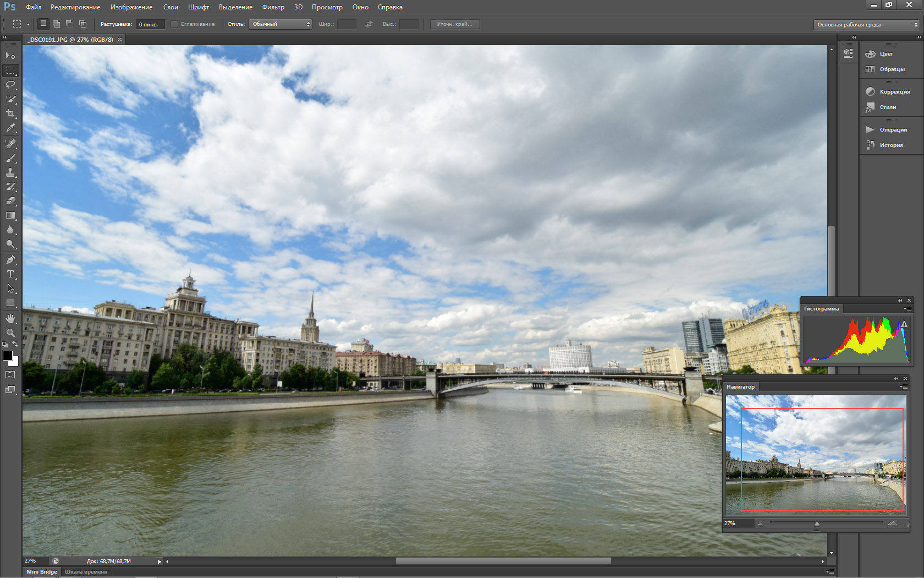Click the horizontal scrollbar under the canvas
The height and width of the screenshot is (578, 924).
pyautogui.click(x=503, y=561)
